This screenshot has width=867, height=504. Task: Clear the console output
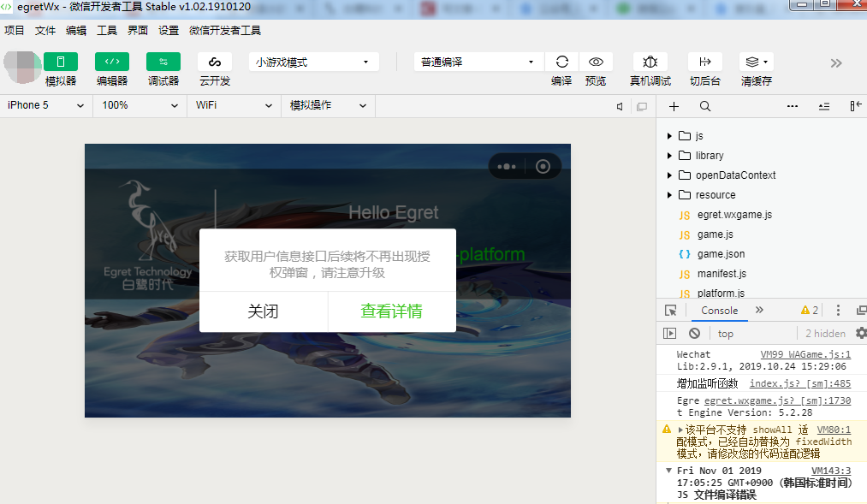(694, 333)
